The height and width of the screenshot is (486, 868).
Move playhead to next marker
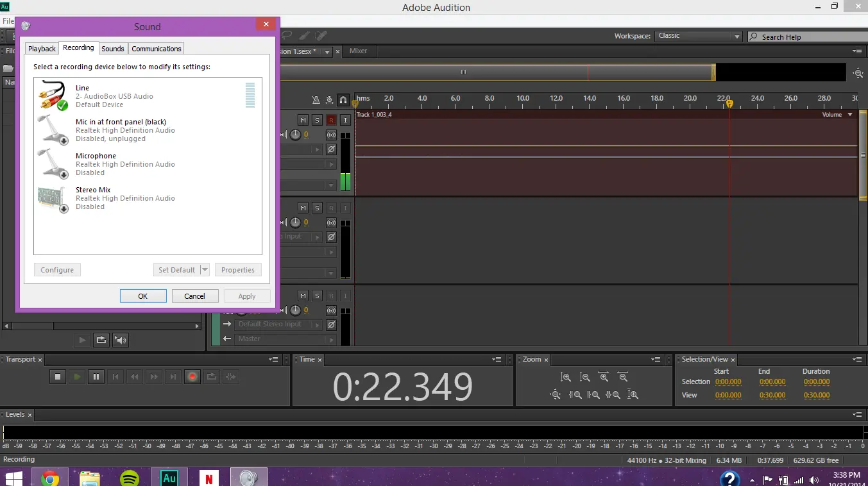[x=173, y=377]
